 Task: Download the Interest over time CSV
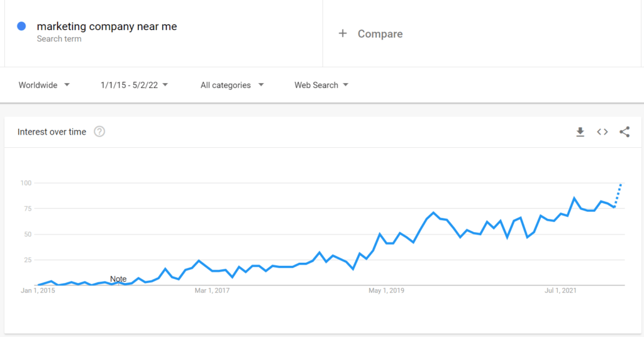[x=580, y=132]
